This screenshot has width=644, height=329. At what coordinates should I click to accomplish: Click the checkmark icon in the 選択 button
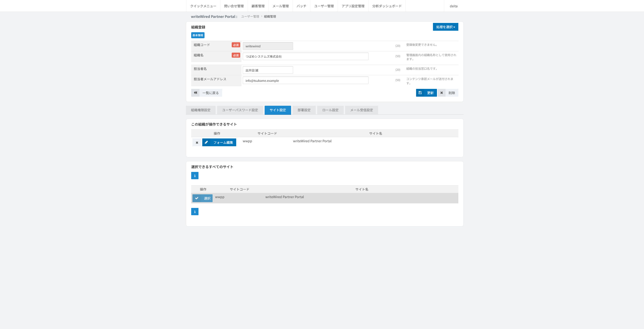(x=197, y=198)
